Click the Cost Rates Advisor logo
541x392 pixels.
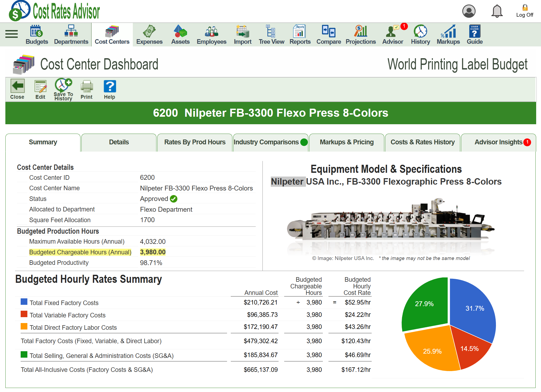tap(54, 11)
